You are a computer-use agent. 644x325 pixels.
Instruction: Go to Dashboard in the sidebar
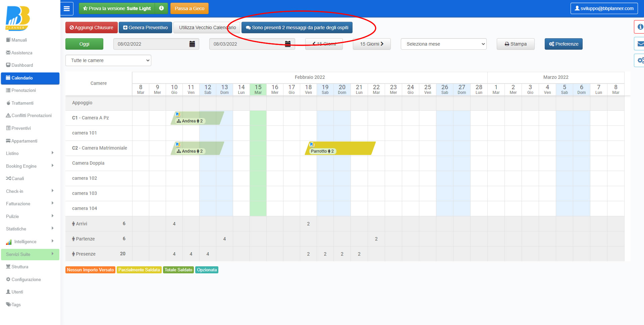coord(22,65)
